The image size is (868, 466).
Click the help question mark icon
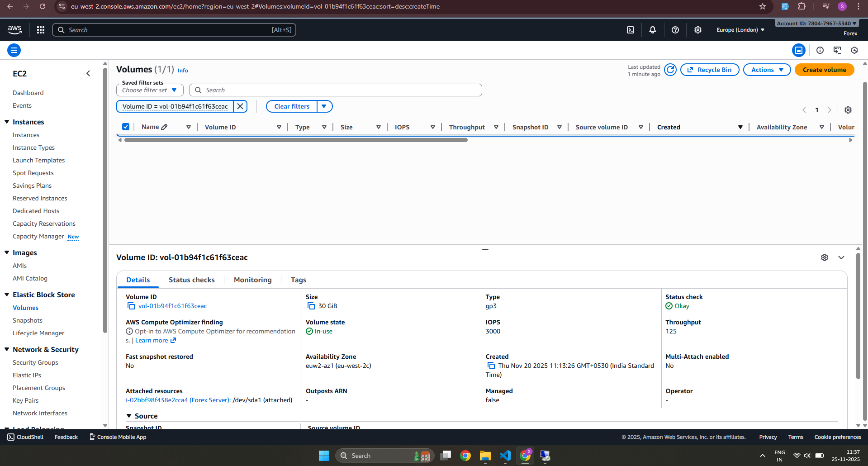pyautogui.click(x=675, y=30)
